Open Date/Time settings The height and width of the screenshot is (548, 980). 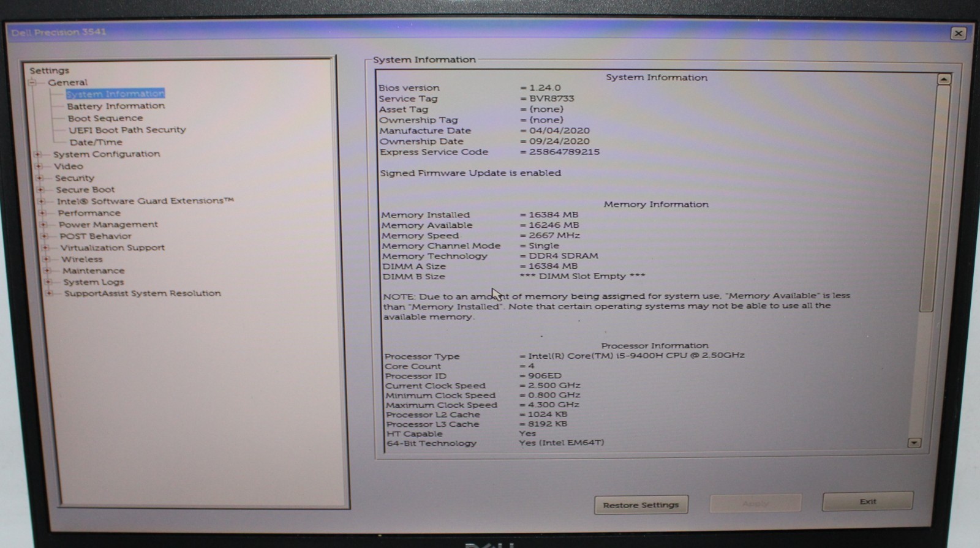[x=96, y=142]
